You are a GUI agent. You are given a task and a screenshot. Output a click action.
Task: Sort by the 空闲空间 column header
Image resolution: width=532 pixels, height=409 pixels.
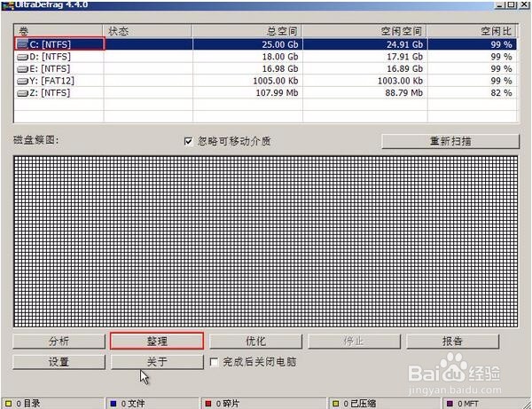tap(364, 31)
